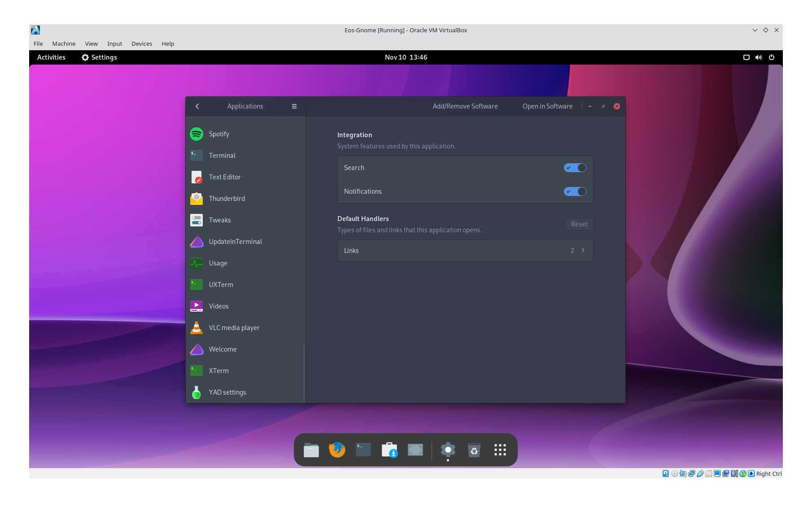Click the Add/Remove Software button
Viewport: 812px width, 513px height.
click(x=465, y=106)
